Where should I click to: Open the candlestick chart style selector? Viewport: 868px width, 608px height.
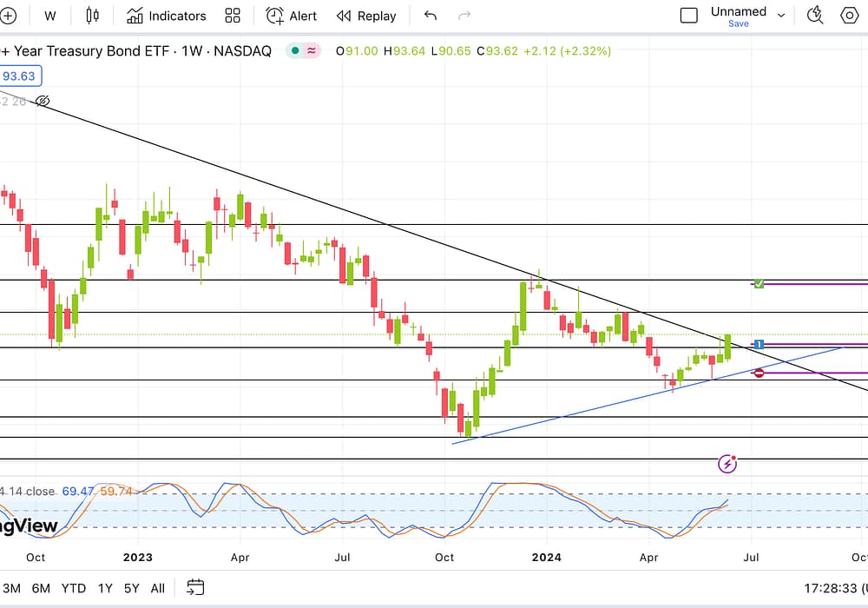click(93, 16)
